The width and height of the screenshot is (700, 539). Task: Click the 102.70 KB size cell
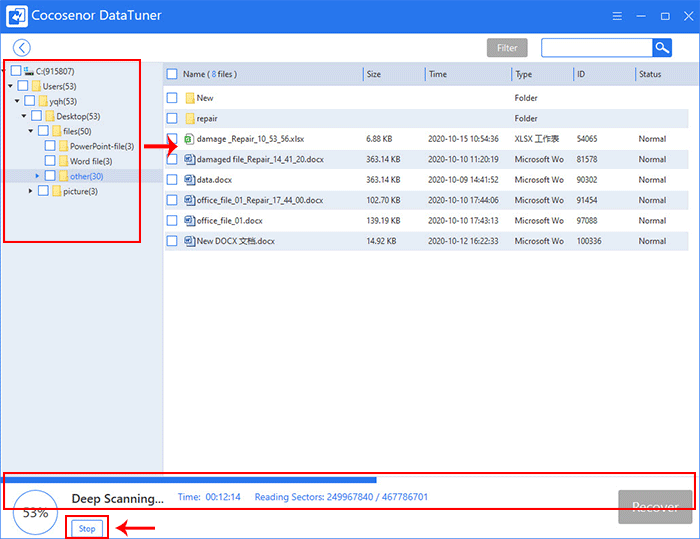pos(383,200)
